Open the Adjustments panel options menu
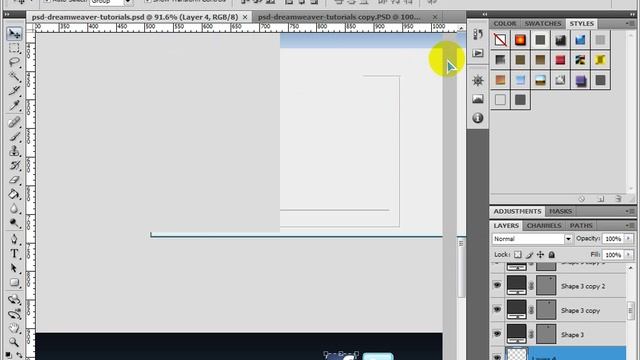Screen dimensions: 640x360 [630, 211]
